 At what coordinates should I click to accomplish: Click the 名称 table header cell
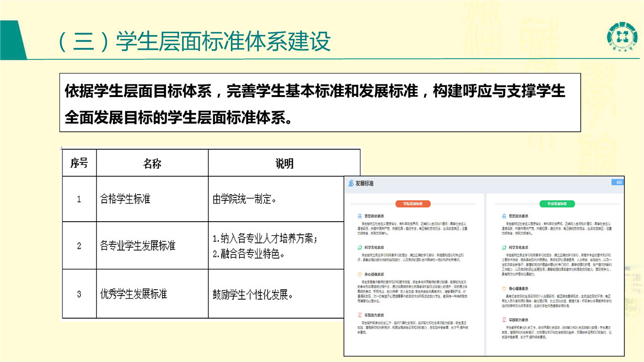[152, 163]
